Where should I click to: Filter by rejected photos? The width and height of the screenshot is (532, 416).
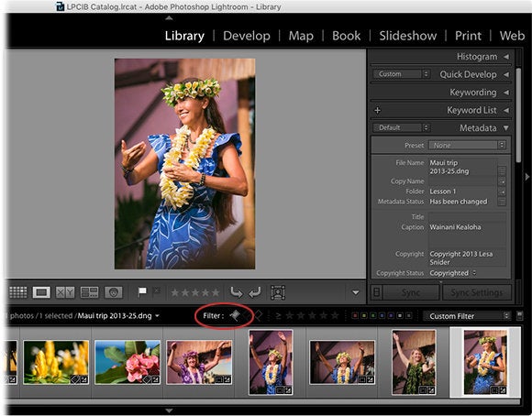pyautogui.click(x=258, y=316)
